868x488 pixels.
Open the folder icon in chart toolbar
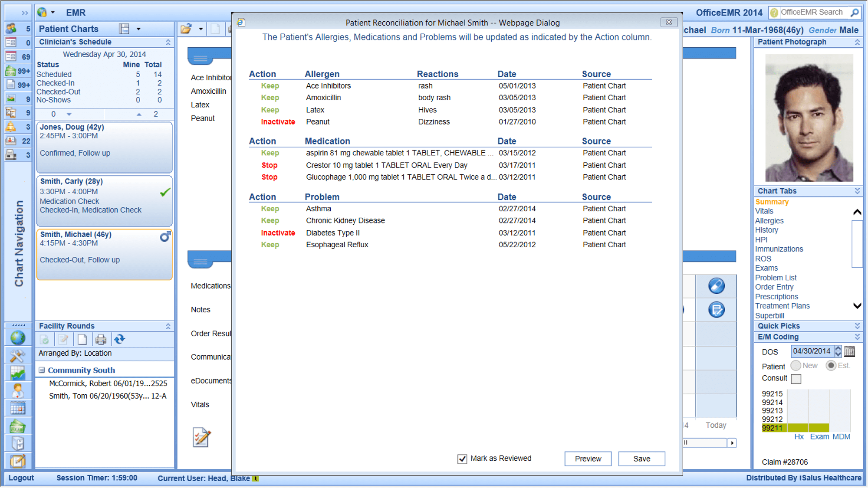(x=186, y=29)
